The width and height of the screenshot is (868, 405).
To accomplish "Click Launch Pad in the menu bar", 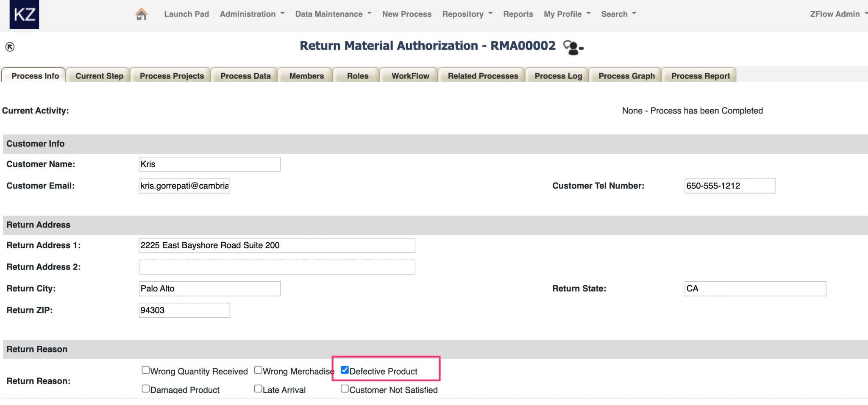I will tap(186, 14).
